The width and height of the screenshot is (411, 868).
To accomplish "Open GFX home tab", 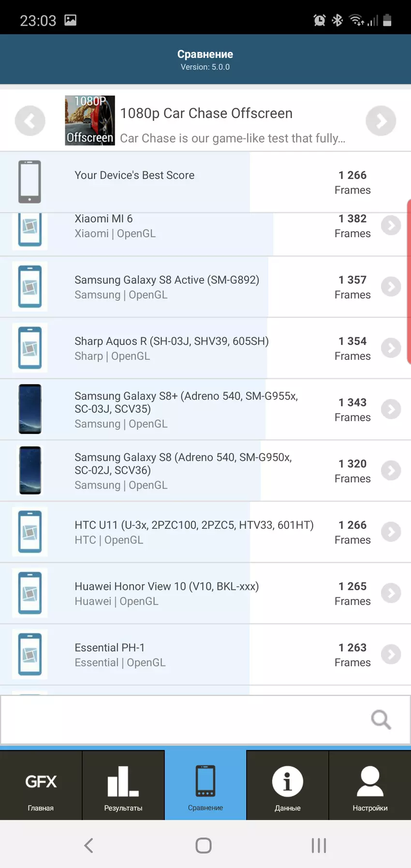I will (x=41, y=786).
